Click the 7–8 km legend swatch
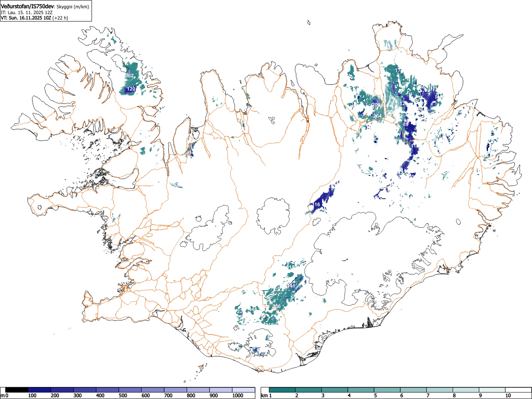532x399 pixels. pos(439,390)
